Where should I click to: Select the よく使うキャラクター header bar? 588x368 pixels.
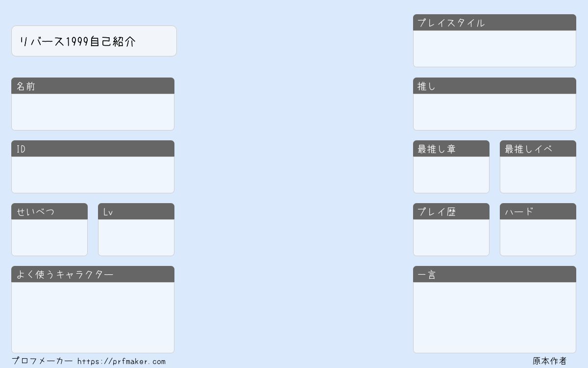[93, 274]
